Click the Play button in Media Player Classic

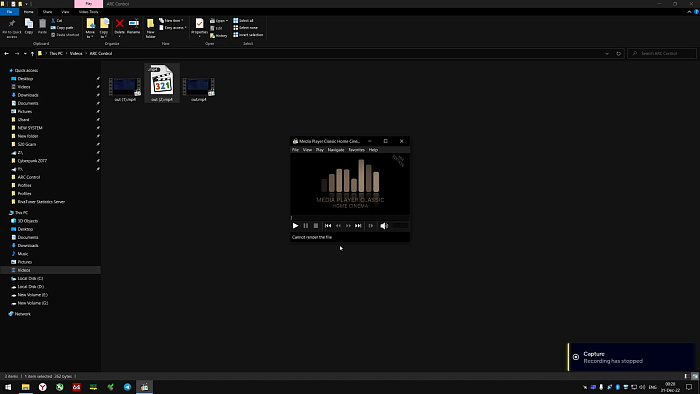tap(295, 226)
